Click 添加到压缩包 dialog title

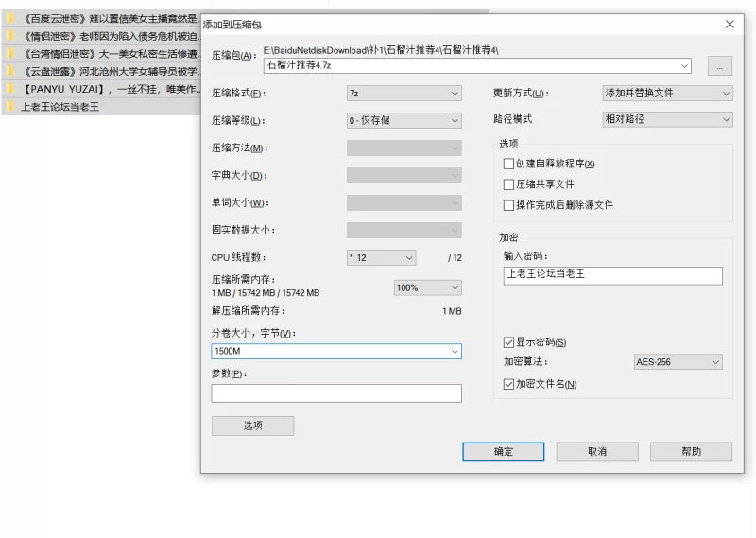point(232,25)
